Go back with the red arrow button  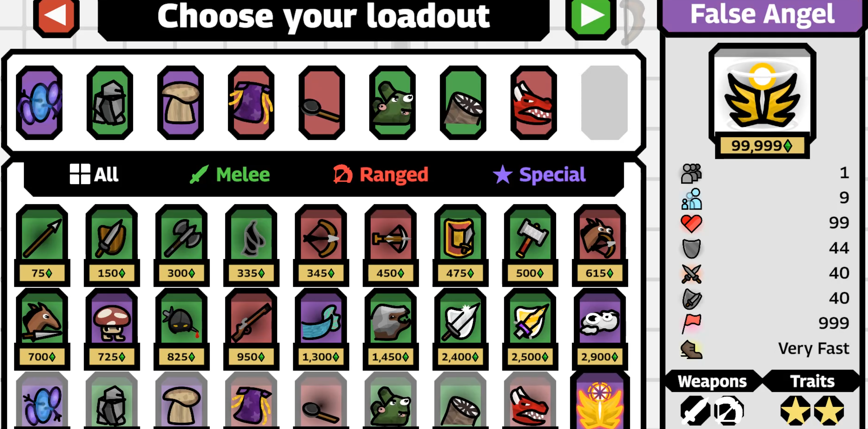point(56,17)
